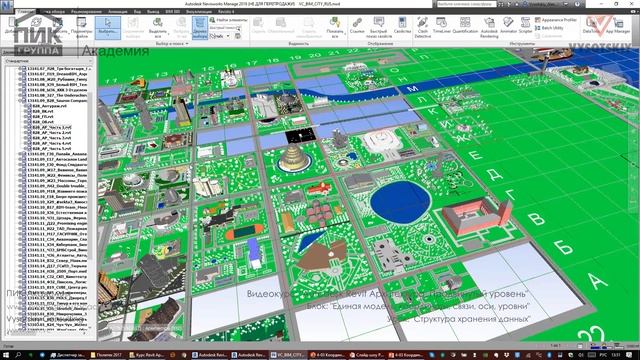The height and width of the screenshot is (360, 640).
Task: Open the taskbar search icon
Action: (x=18, y=355)
